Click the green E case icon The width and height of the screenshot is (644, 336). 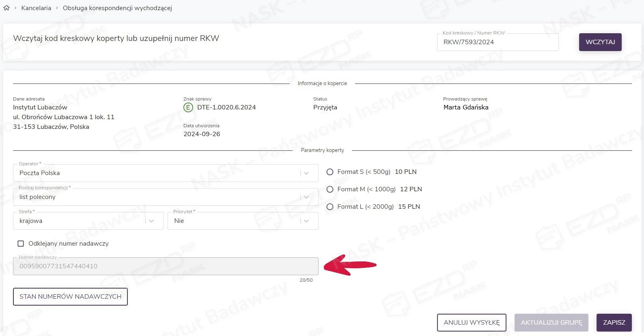pos(188,107)
